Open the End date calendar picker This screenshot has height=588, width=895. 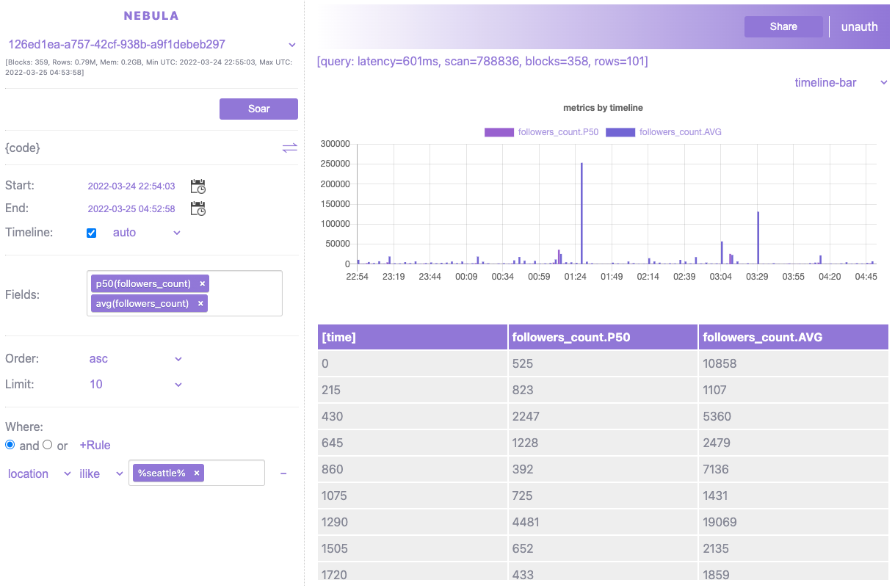point(198,208)
